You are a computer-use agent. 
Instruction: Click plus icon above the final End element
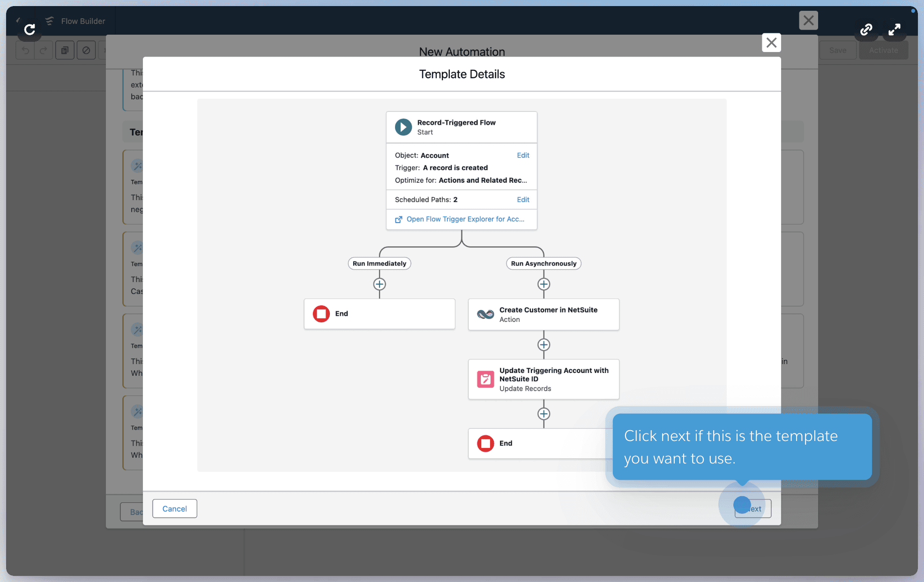[x=544, y=414]
